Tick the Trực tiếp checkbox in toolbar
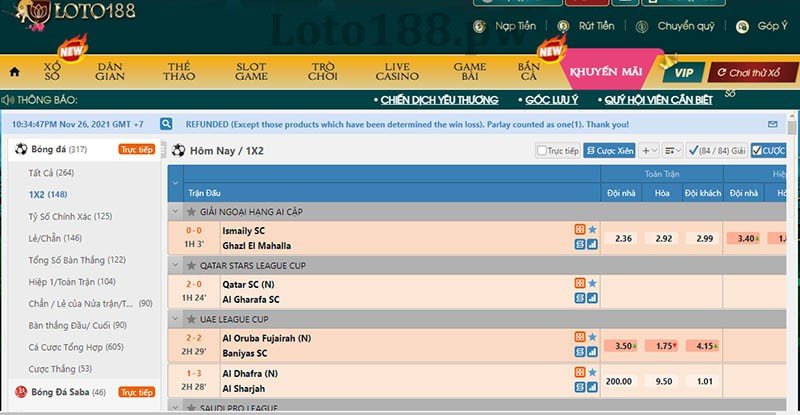The image size is (800, 415). click(x=542, y=151)
